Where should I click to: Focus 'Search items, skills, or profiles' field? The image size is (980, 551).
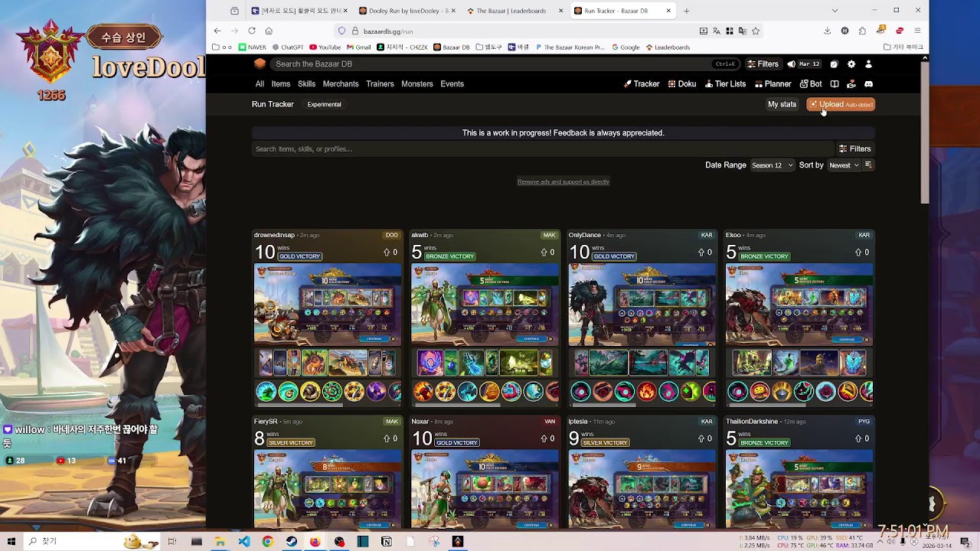(x=542, y=149)
